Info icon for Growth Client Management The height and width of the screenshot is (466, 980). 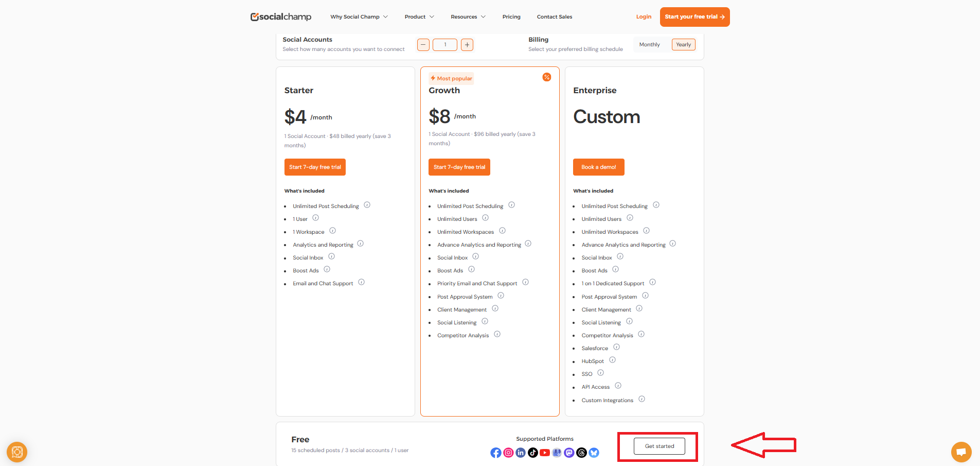495,308
